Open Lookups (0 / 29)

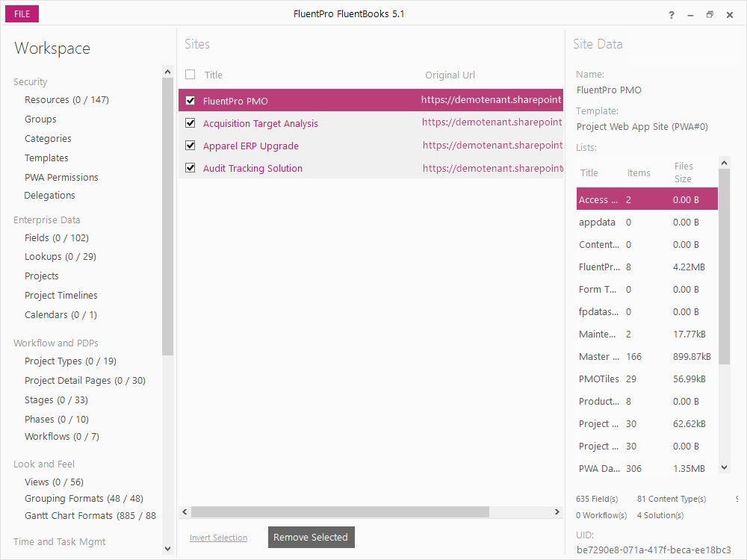pos(61,257)
